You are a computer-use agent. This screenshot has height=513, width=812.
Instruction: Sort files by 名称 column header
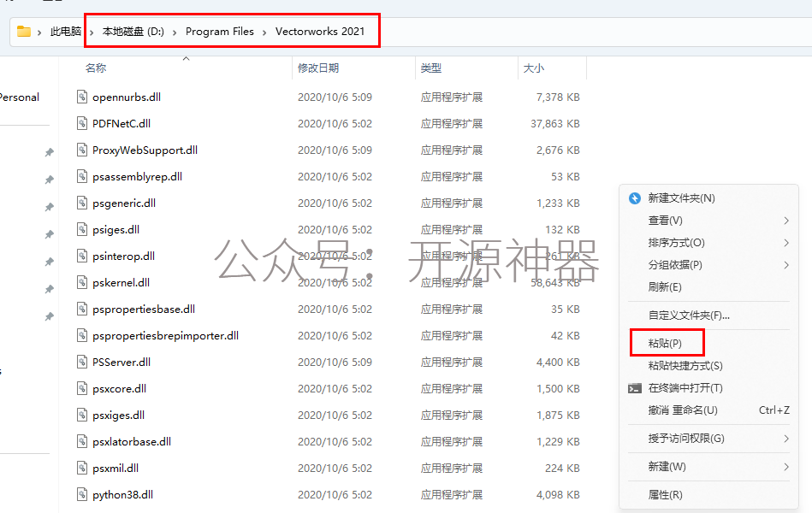pos(96,68)
